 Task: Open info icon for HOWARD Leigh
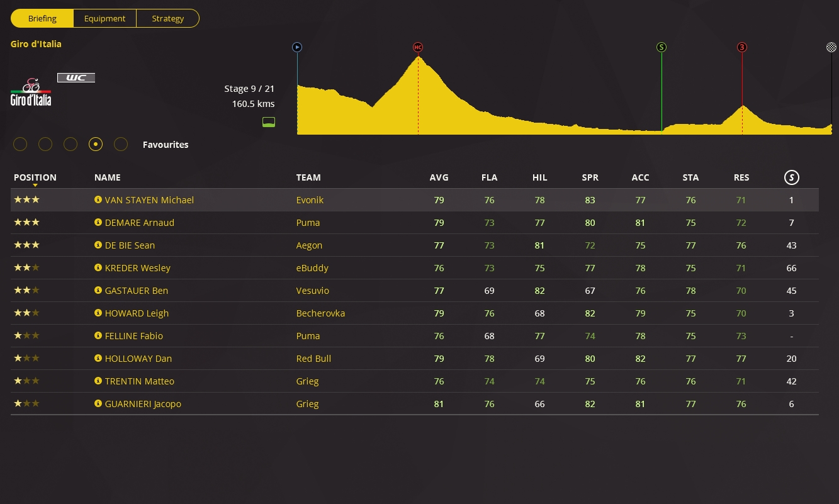click(x=98, y=313)
